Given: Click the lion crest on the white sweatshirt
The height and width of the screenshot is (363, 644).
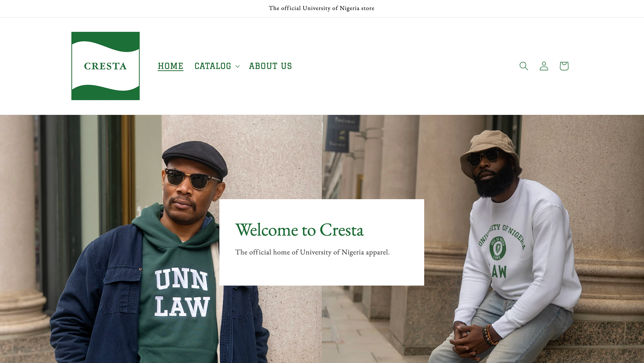Looking at the screenshot, I should click(498, 248).
